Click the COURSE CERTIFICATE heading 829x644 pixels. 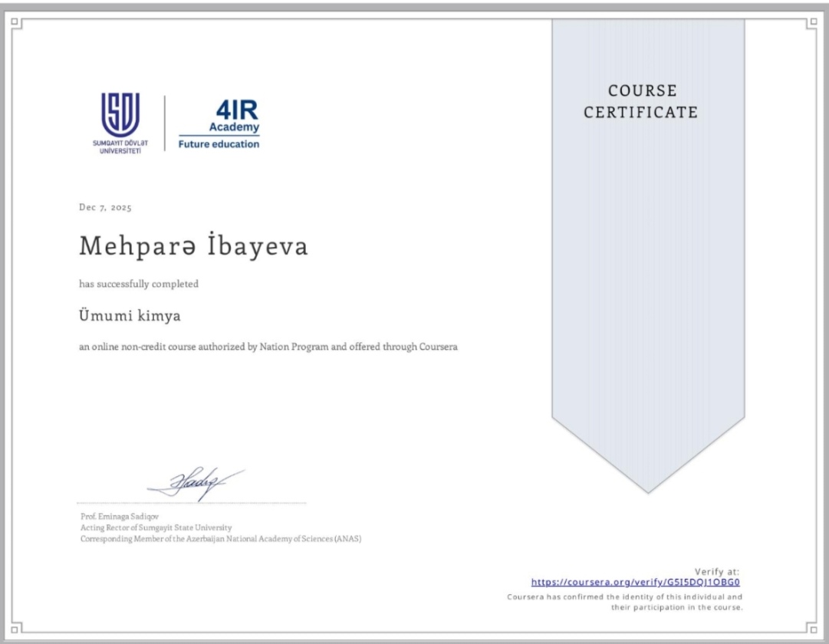(x=641, y=102)
